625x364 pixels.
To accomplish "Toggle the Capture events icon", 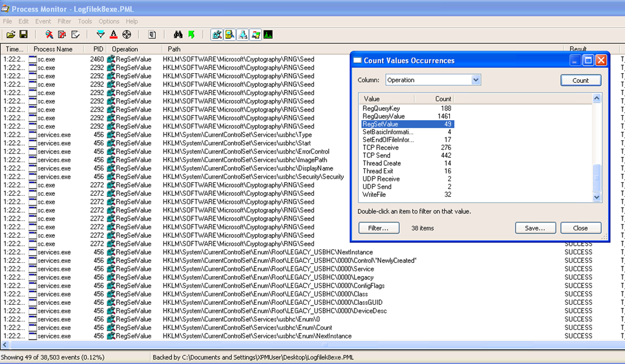I will (49, 35).
